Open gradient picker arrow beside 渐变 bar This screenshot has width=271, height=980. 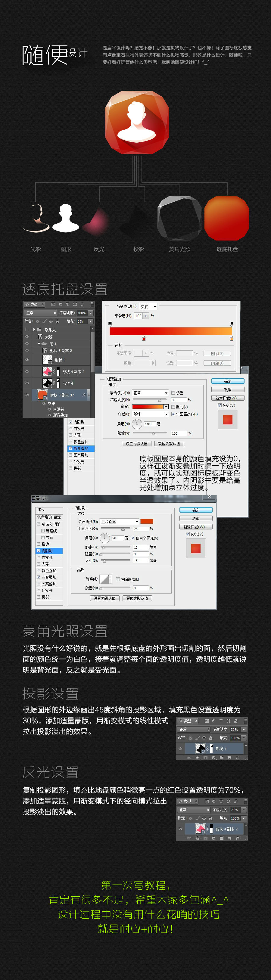point(166,407)
